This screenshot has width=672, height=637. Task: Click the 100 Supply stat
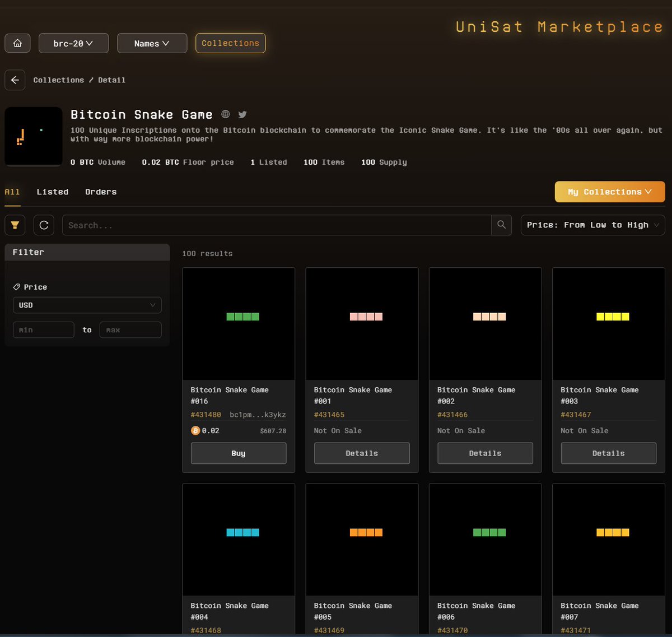click(384, 162)
